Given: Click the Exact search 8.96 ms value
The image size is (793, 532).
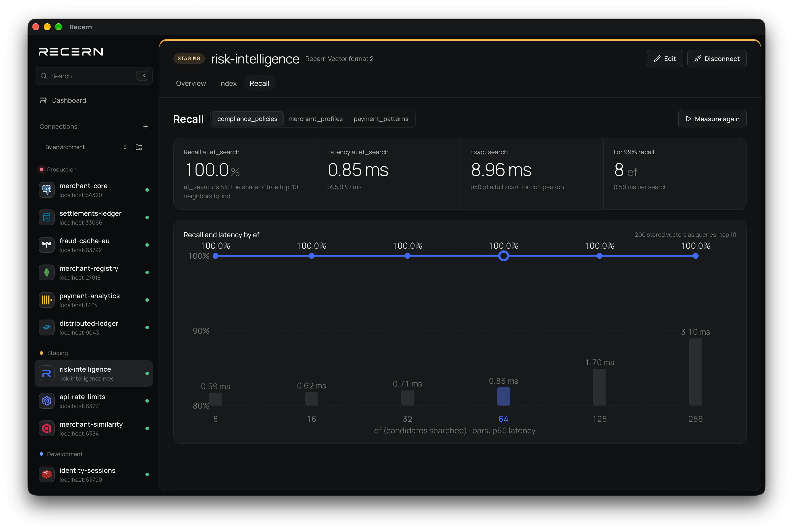Looking at the screenshot, I should pos(501,170).
